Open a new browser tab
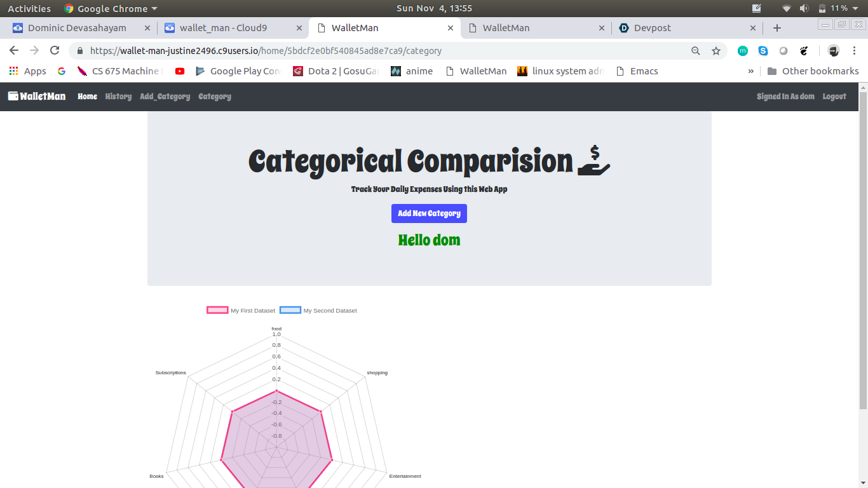The image size is (868, 488). pyautogui.click(x=776, y=28)
